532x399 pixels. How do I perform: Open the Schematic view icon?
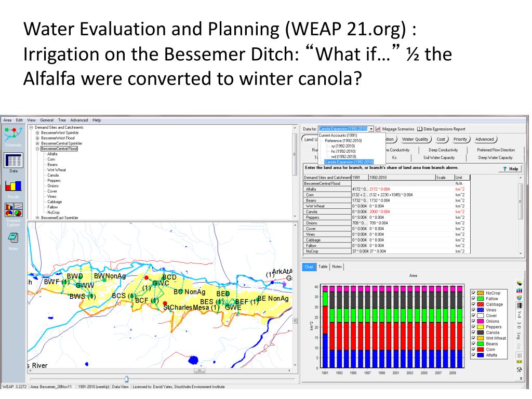click(13, 134)
